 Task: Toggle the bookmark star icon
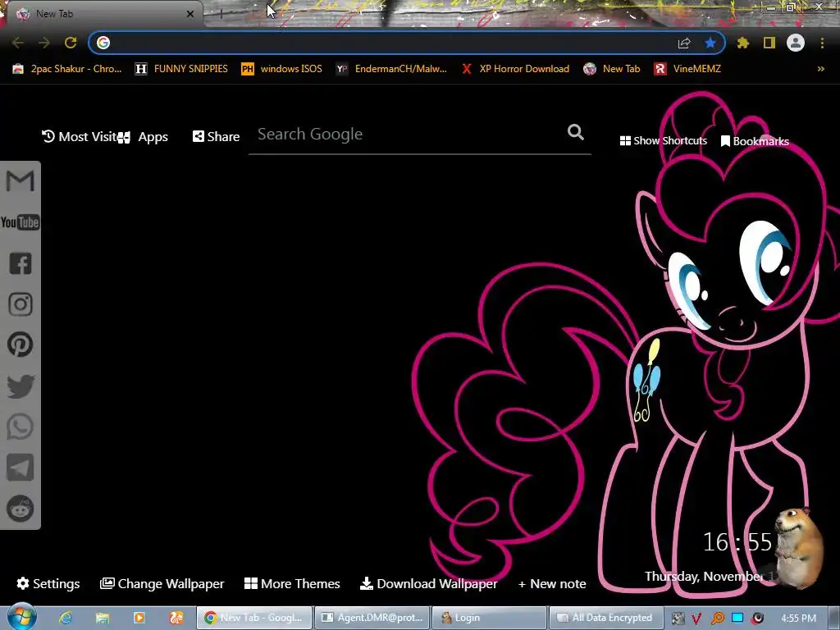(710, 43)
